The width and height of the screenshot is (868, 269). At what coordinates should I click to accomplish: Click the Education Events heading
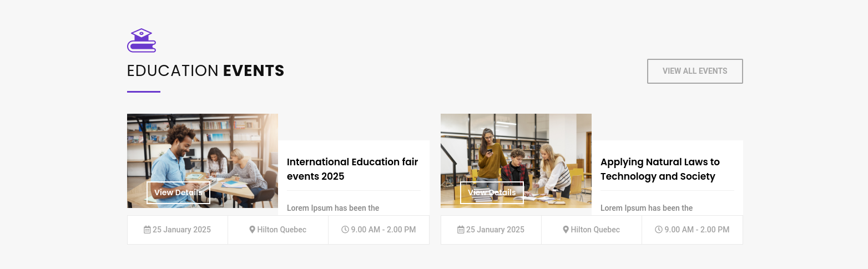pos(206,71)
